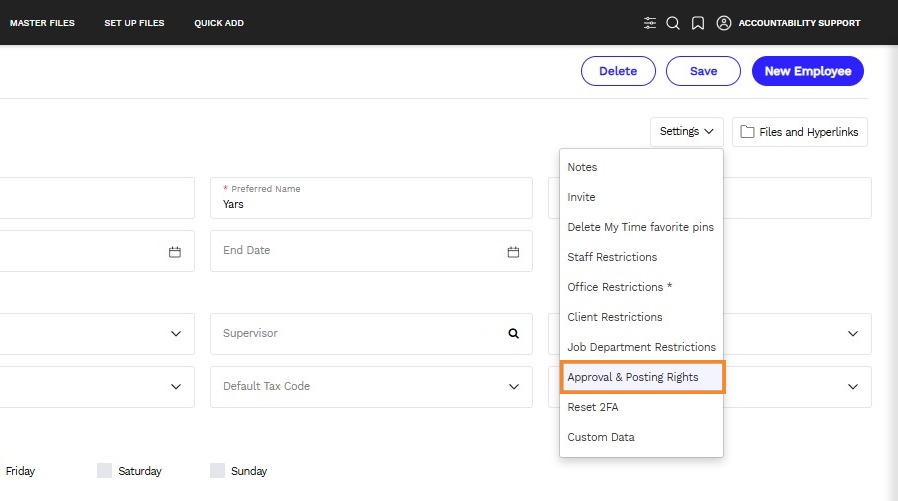The width and height of the screenshot is (898, 501).
Task: Choose Reset 2FA from menu
Action: pos(641,407)
